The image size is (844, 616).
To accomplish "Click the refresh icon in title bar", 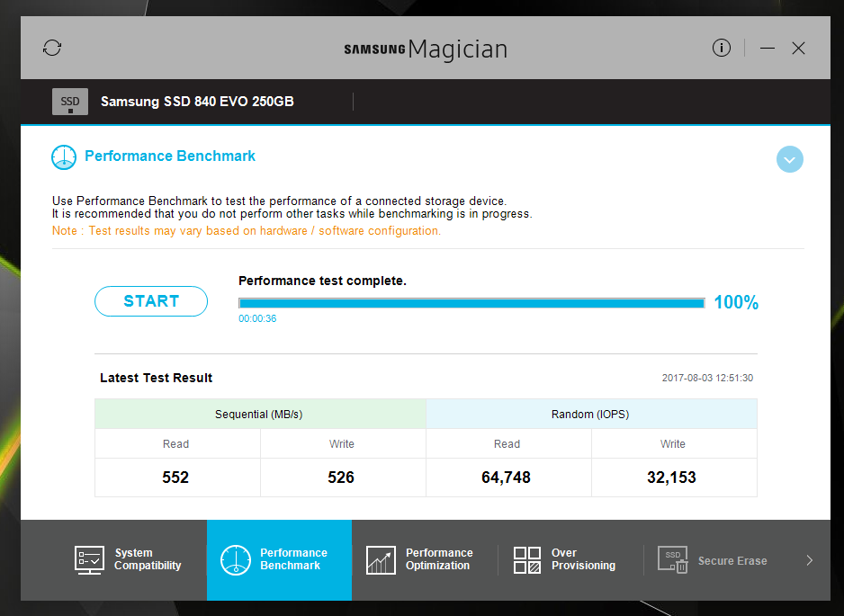I will click(x=52, y=48).
